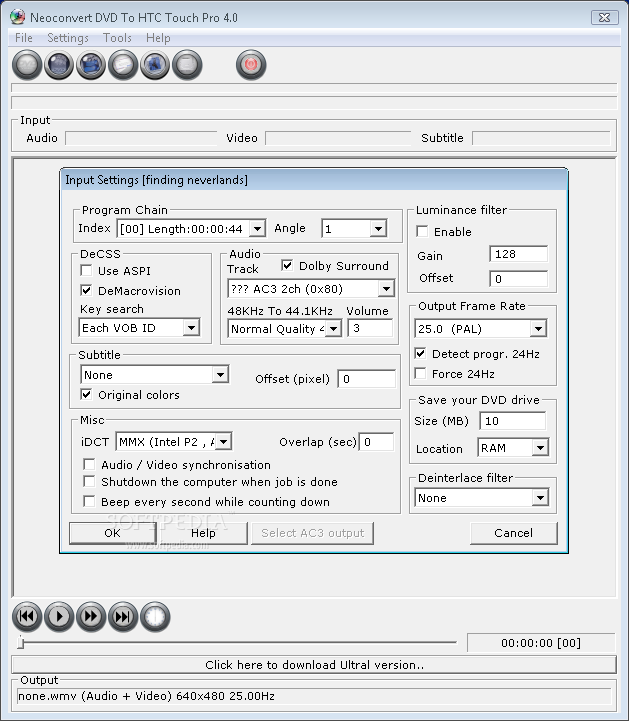Open the Angle dropdown
This screenshot has height=721, width=629.
[378, 229]
